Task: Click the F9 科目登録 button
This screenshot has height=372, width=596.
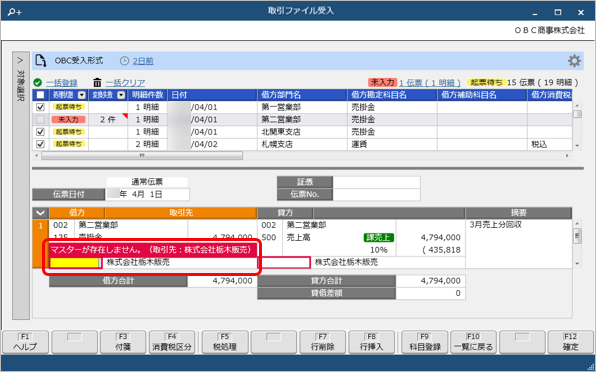Action: click(424, 342)
